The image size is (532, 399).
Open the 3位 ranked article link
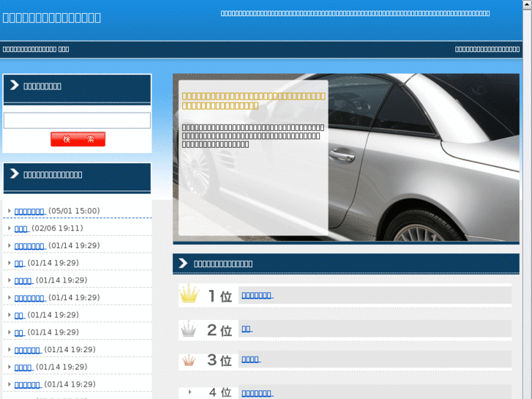tap(251, 359)
